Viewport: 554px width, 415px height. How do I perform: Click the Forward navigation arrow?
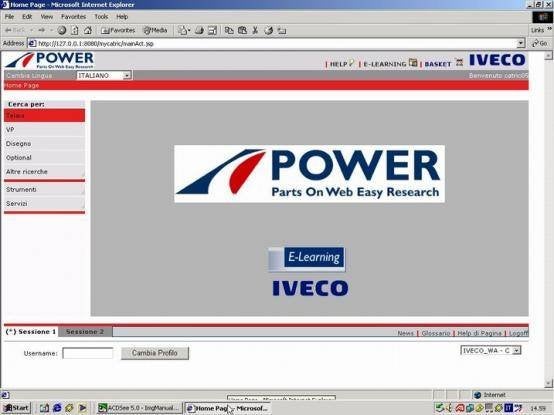pyautogui.click(x=42, y=30)
